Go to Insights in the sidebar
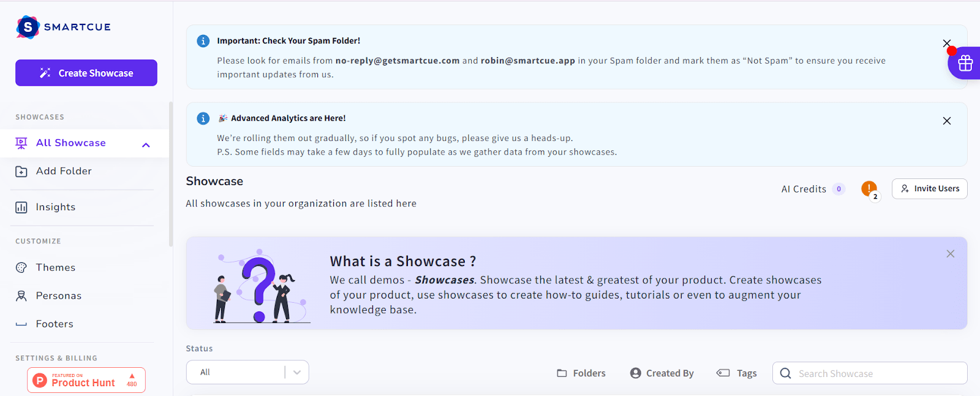This screenshot has height=396, width=980. pyautogui.click(x=55, y=207)
